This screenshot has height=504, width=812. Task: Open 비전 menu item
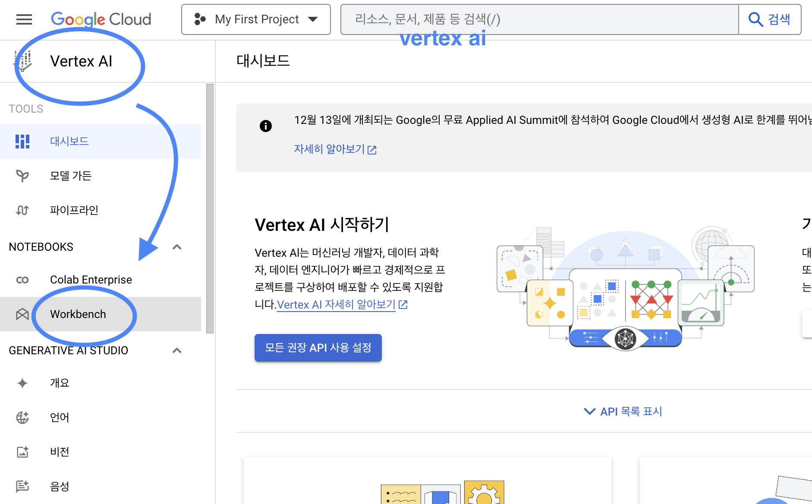(101, 452)
